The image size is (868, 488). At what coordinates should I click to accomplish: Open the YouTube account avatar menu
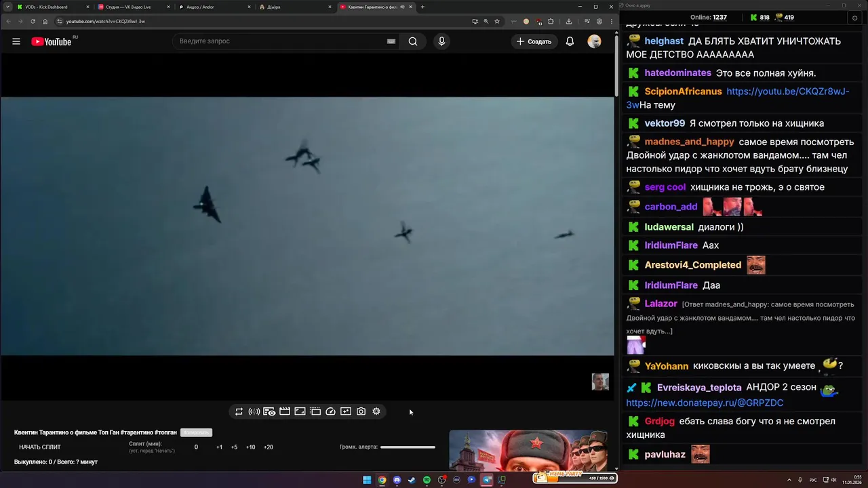(x=594, y=41)
